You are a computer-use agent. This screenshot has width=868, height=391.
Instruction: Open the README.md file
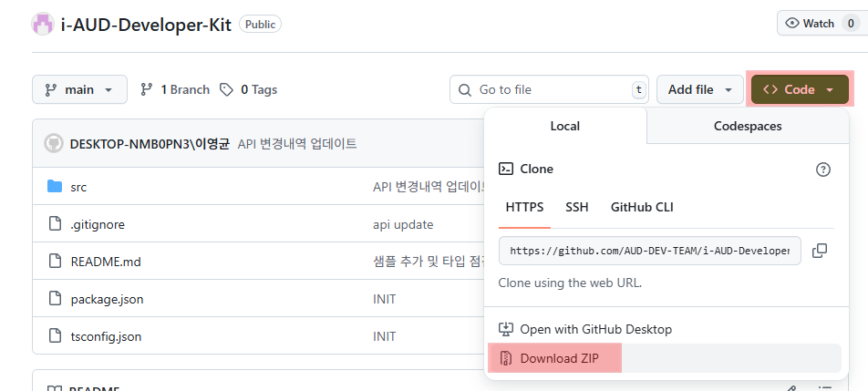106,262
